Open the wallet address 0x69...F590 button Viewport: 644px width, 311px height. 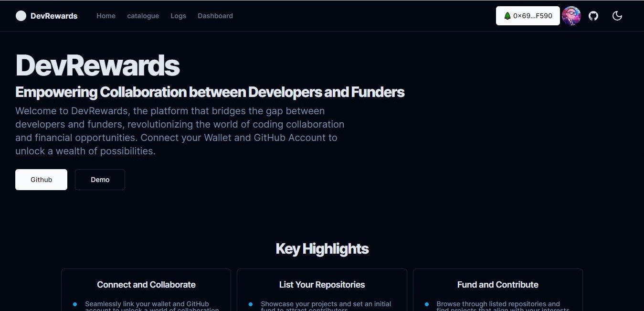[528, 16]
